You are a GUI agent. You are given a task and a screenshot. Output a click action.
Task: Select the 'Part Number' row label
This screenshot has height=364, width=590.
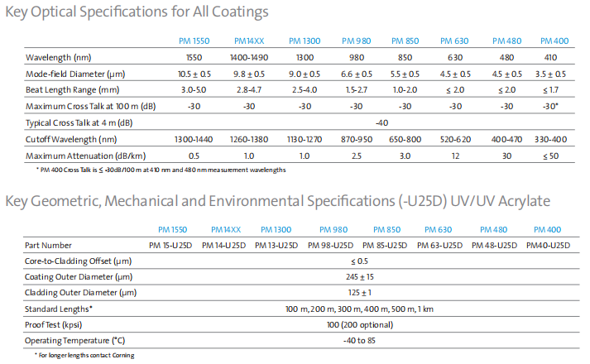pos(48,246)
